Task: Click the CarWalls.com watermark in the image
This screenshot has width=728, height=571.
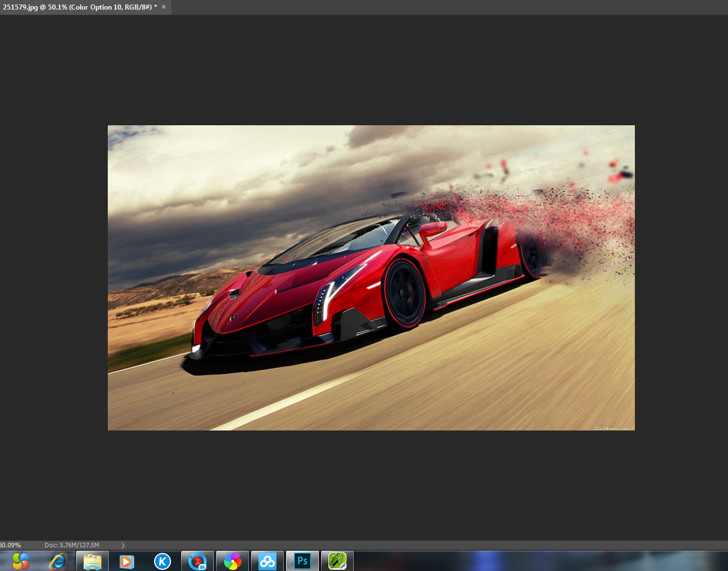Action: point(612,428)
